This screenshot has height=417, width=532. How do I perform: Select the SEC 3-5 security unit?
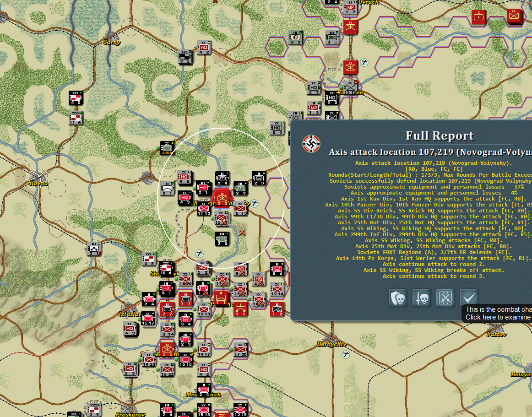pos(332,38)
